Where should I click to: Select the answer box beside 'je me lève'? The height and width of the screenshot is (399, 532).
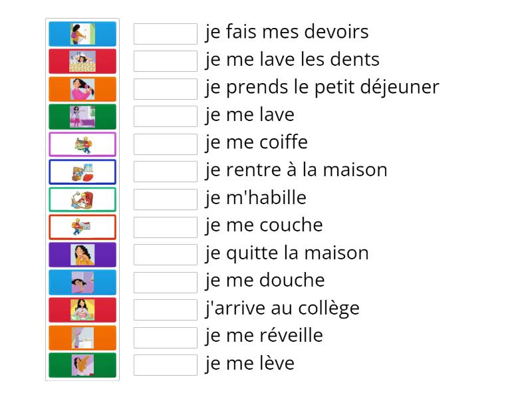coord(166,365)
